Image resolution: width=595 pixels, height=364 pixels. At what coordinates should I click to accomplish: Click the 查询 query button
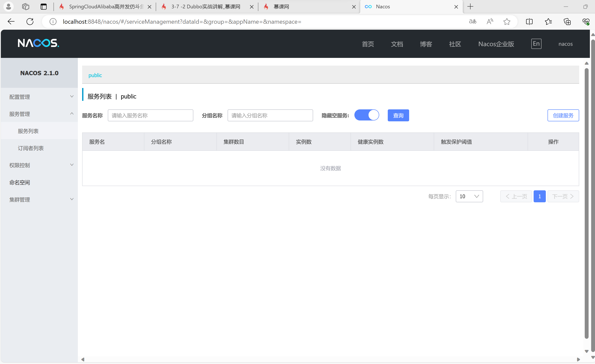point(398,115)
